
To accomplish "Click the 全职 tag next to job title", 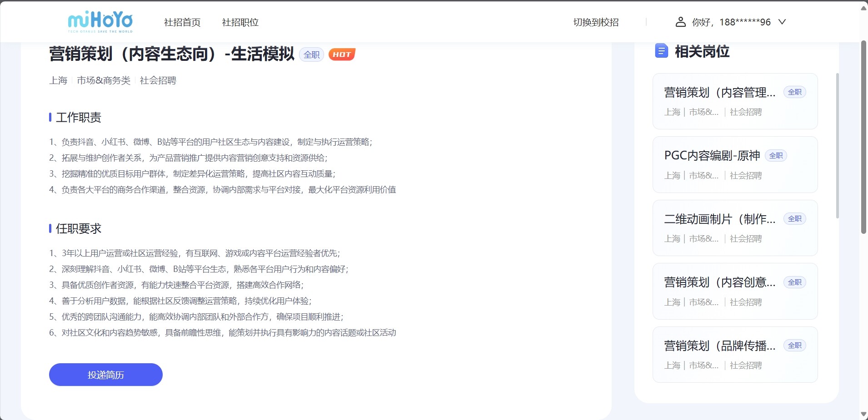I will tap(311, 54).
